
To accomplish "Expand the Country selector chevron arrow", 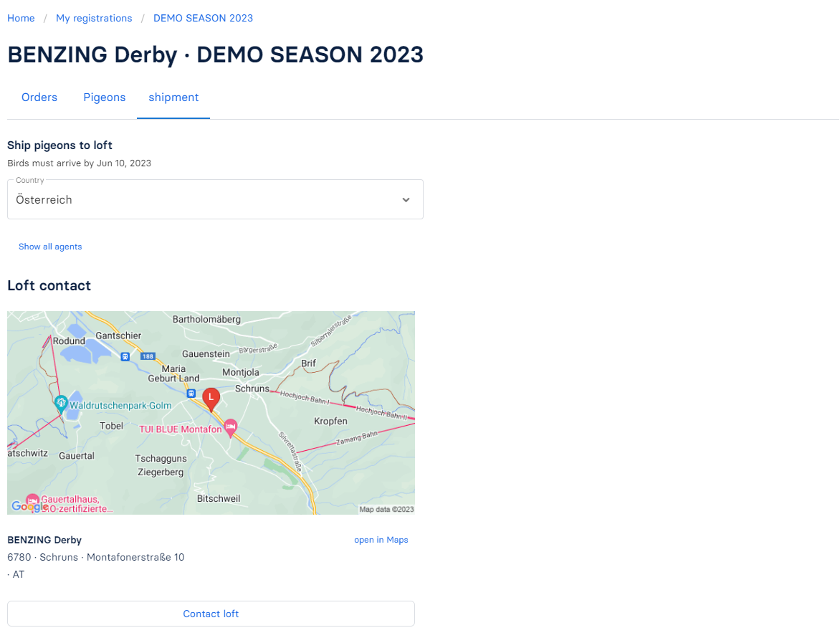I will click(x=406, y=200).
